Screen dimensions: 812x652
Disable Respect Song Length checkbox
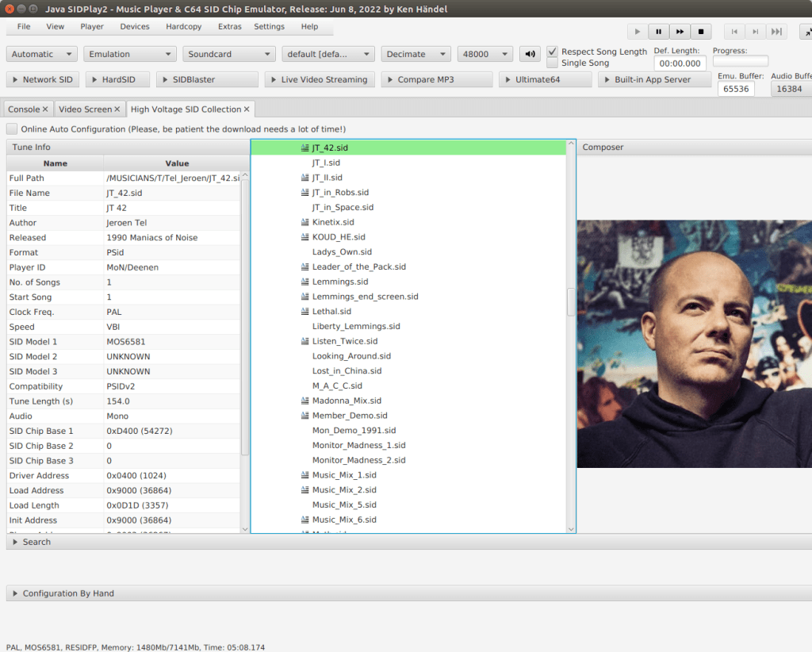coord(553,52)
